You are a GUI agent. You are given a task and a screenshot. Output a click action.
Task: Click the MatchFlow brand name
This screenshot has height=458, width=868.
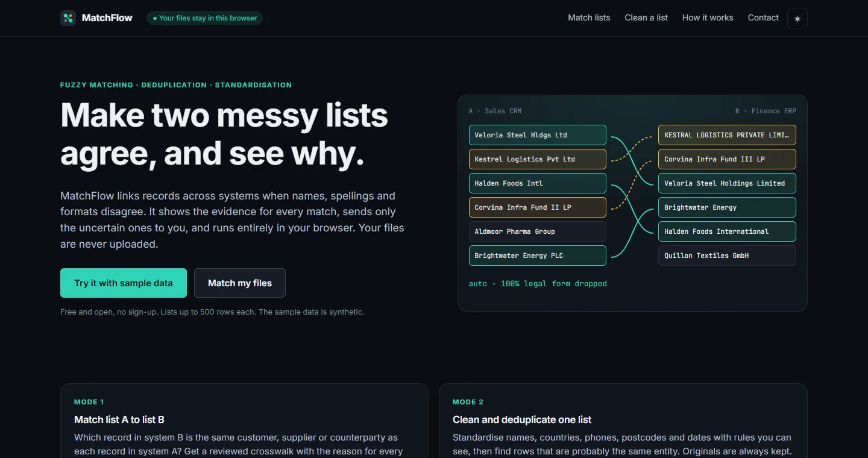point(107,18)
